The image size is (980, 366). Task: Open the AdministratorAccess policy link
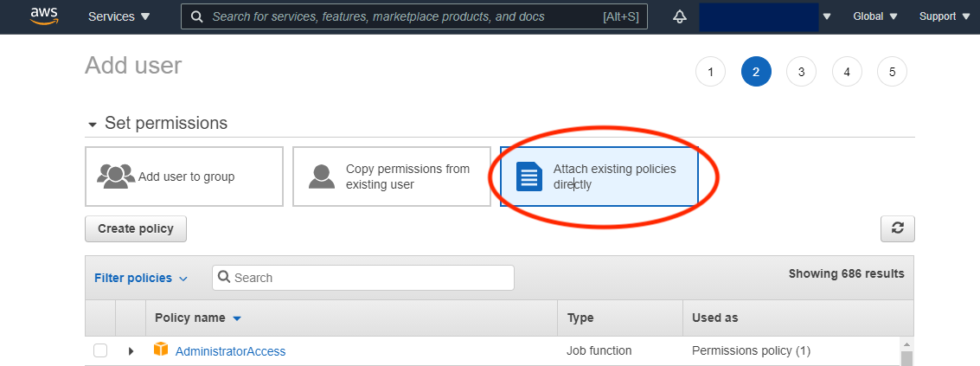tap(231, 351)
